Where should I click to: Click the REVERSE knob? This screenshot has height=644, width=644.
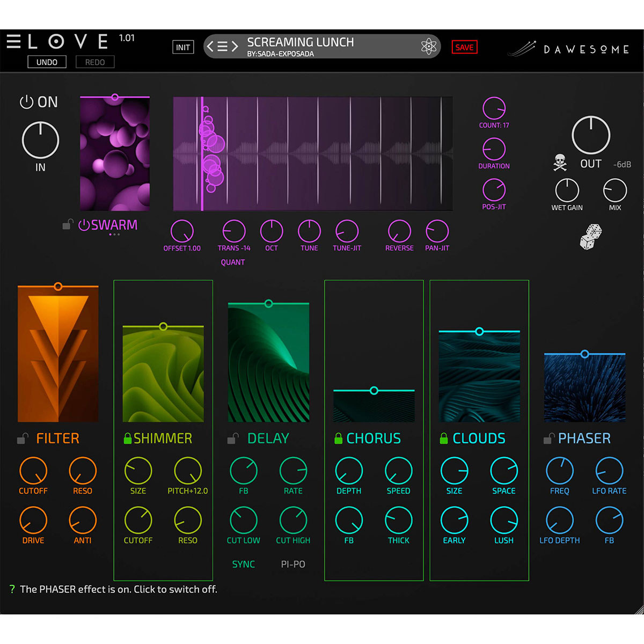pos(399,231)
